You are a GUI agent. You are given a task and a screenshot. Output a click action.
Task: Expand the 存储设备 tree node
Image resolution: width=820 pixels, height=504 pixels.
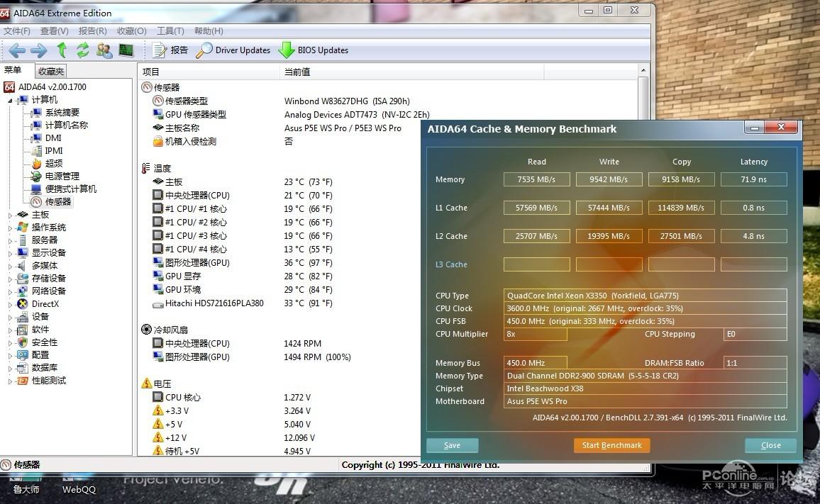[10, 279]
